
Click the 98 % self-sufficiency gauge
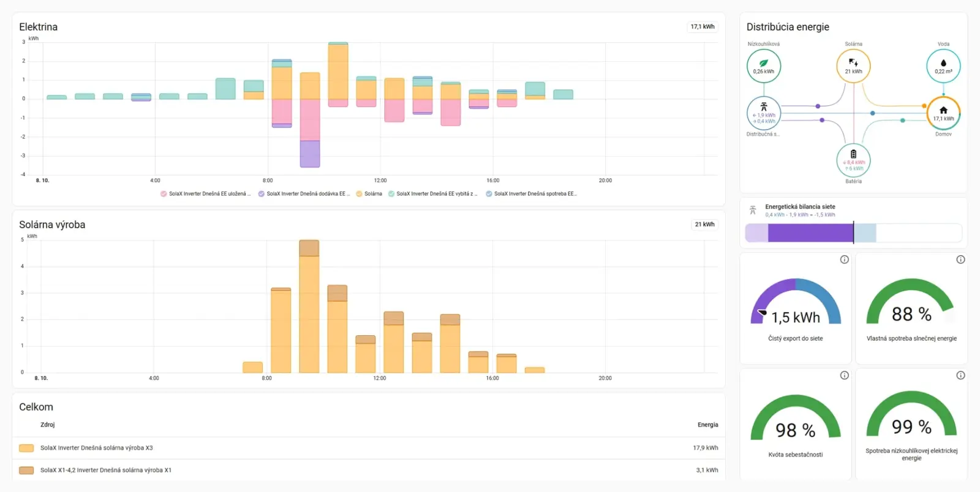796,417
